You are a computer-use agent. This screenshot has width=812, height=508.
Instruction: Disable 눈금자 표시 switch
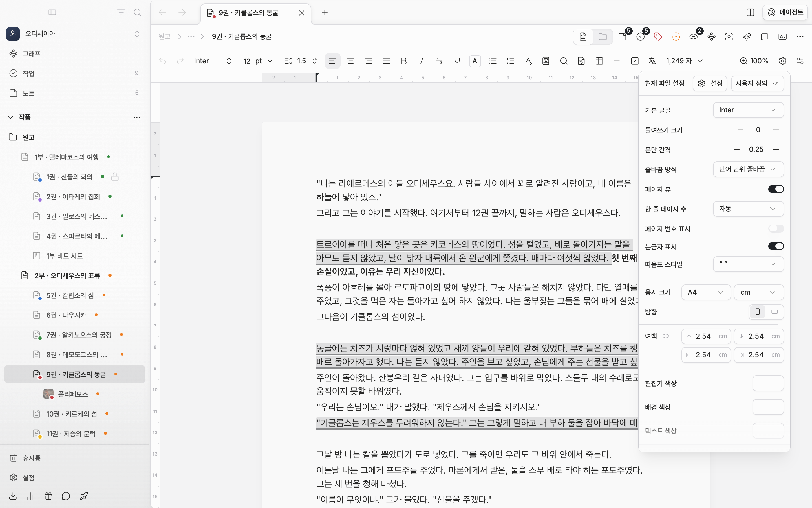776,246
